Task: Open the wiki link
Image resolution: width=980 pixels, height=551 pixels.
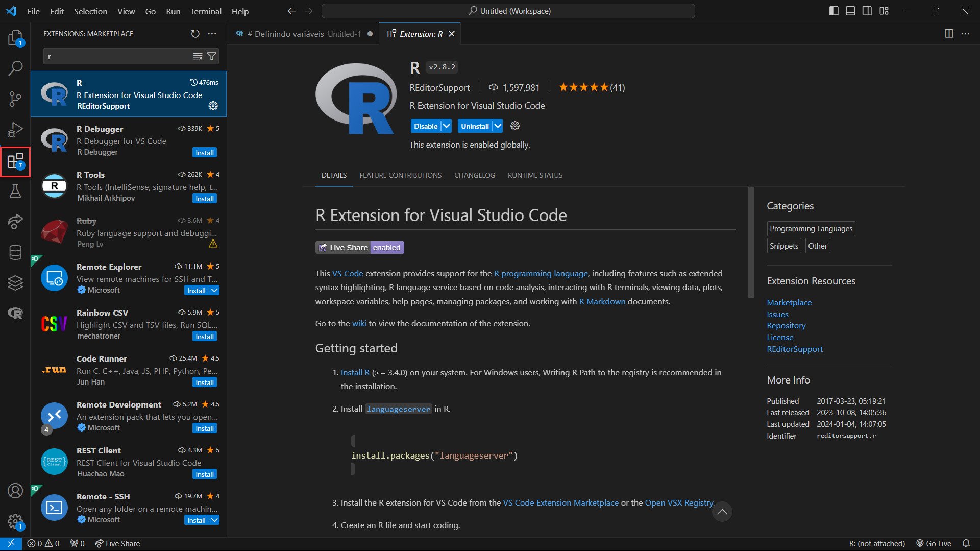Action: coord(359,323)
